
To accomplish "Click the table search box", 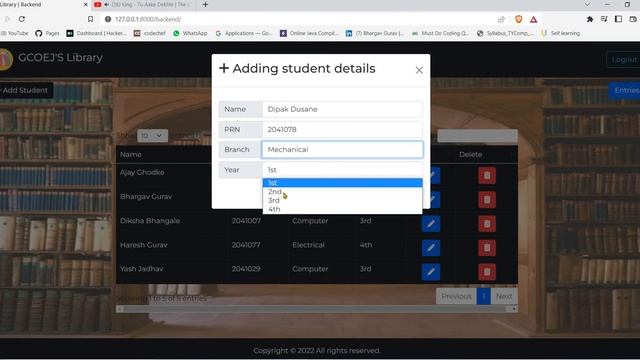I will click(477, 136).
